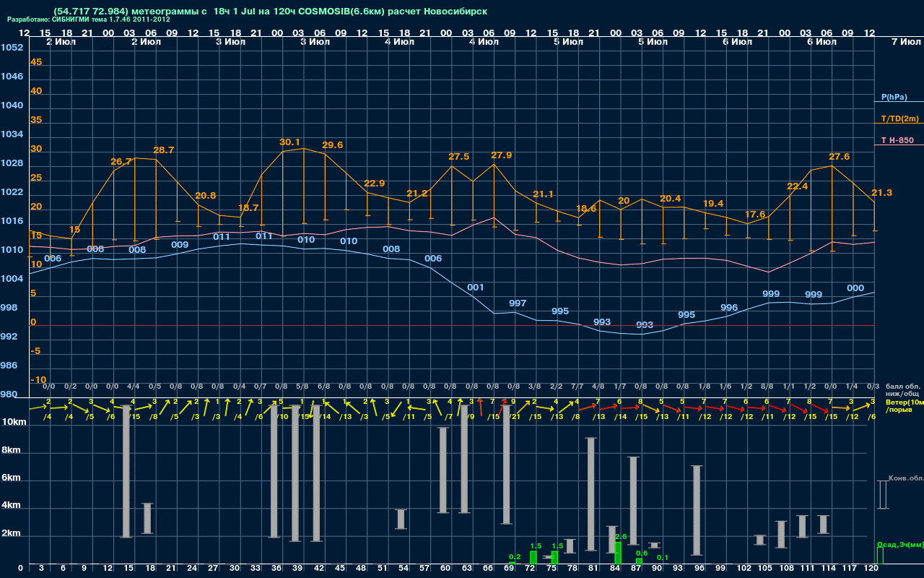Click the Ветер(10м) /порыв wind legend
924x578 pixels.
[905, 405]
